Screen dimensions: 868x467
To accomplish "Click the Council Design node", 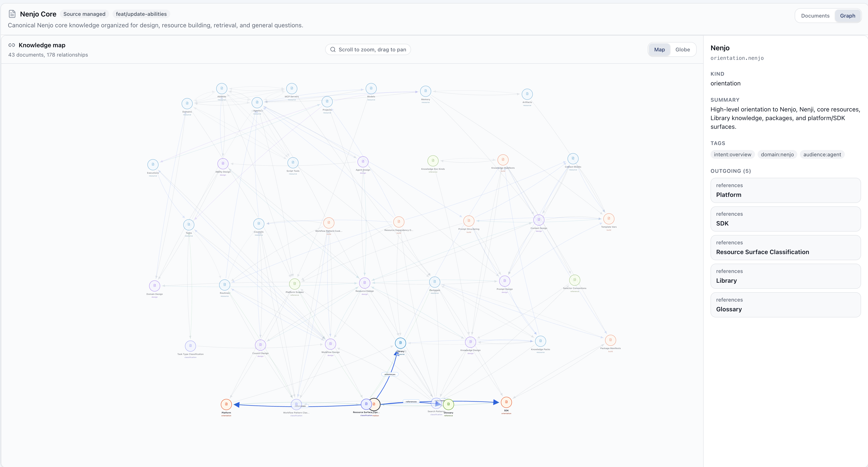I will tap(260, 345).
